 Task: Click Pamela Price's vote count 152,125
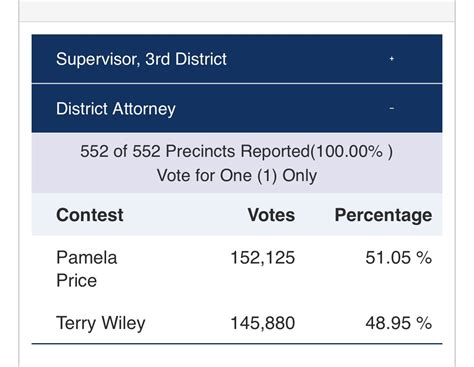[x=263, y=258]
